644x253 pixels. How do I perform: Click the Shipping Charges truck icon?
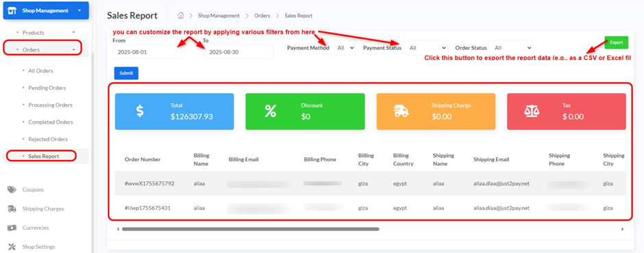[12, 209]
